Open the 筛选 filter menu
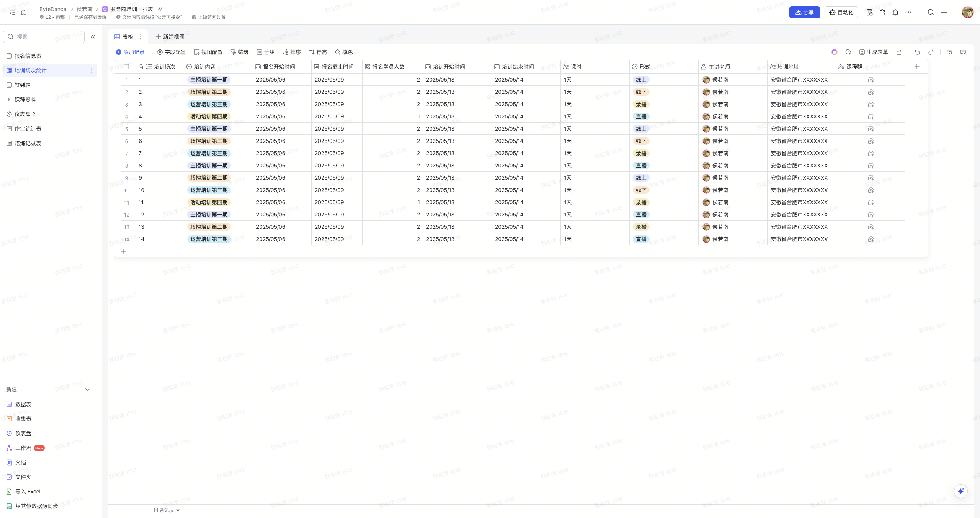The image size is (980, 518). pyautogui.click(x=240, y=52)
